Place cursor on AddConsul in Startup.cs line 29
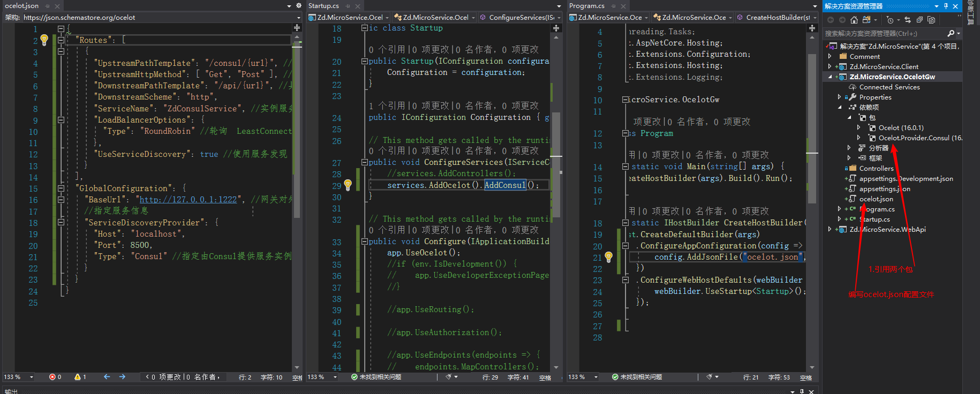980x394 pixels. pyautogui.click(x=505, y=185)
